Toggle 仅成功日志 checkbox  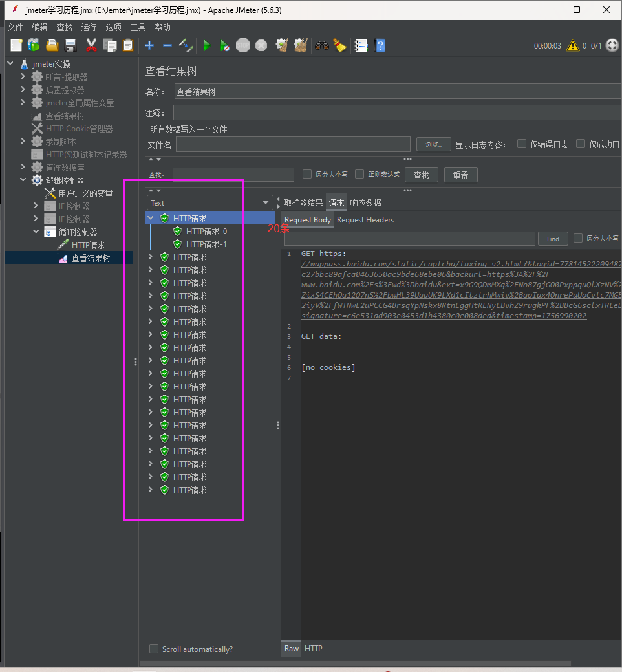pyautogui.click(x=581, y=144)
